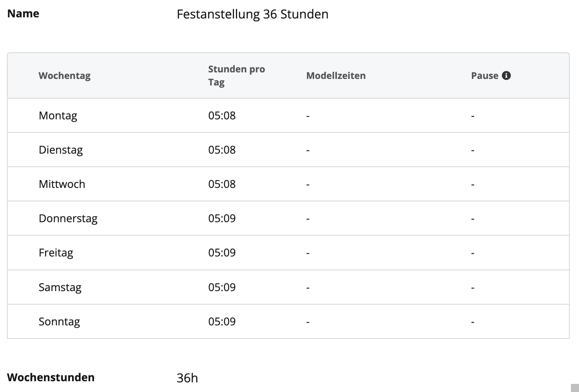Click Montag's Modellzeiten dash
Image resolution: width=579 pixels, height=392 pixels.
click(308, 116)
